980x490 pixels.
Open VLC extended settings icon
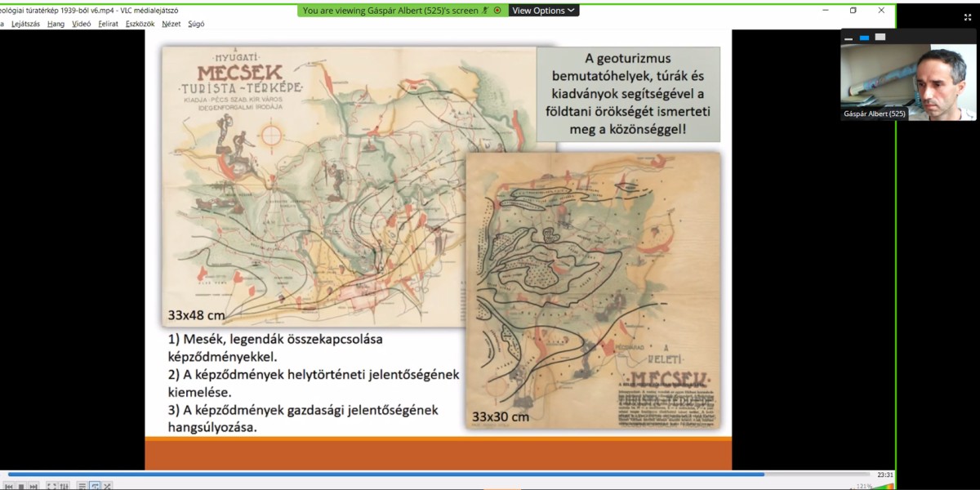coord(64,487)
